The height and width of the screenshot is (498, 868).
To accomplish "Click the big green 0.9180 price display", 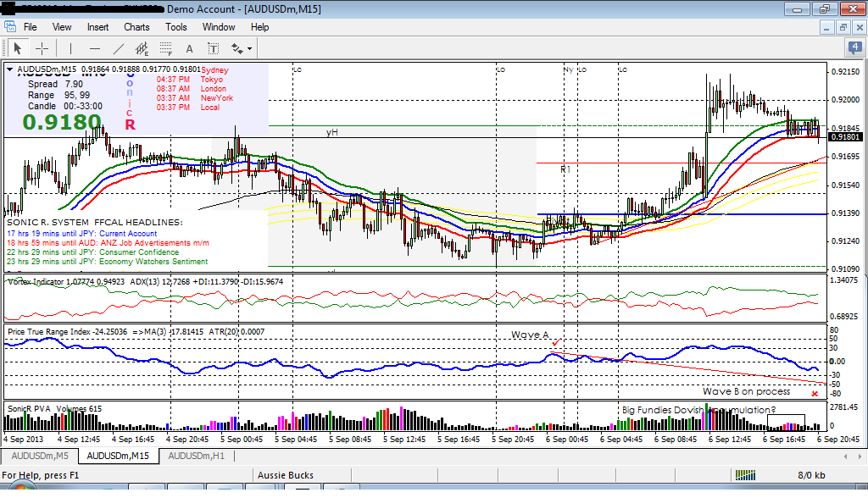I will [x=62, y=122].
